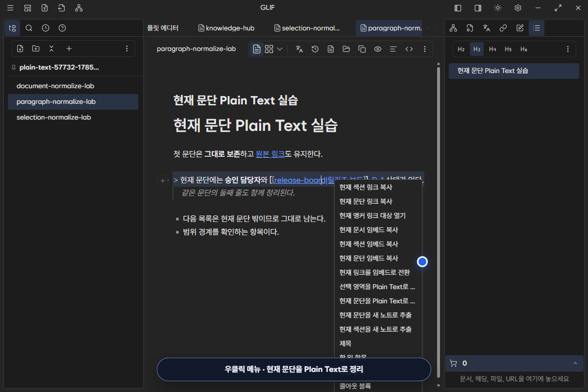Click the translate icon in editor toolbar
This screenshot has width=588, height=392.
click(x=299, y=49)
